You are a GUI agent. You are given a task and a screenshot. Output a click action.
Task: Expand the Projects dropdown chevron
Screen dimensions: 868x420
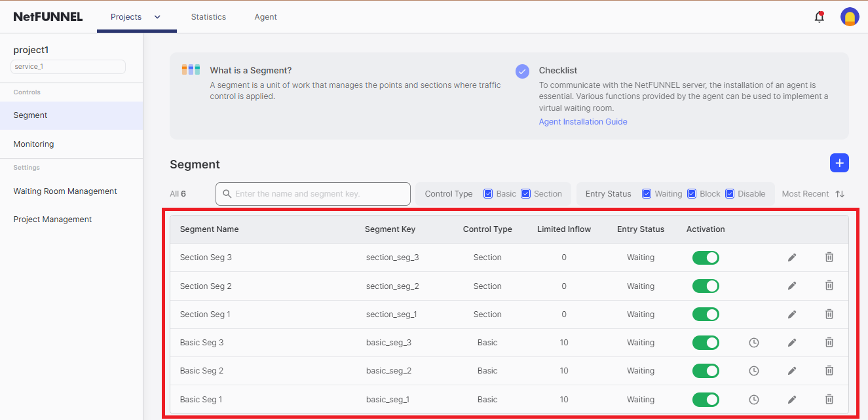coord(157,17)
